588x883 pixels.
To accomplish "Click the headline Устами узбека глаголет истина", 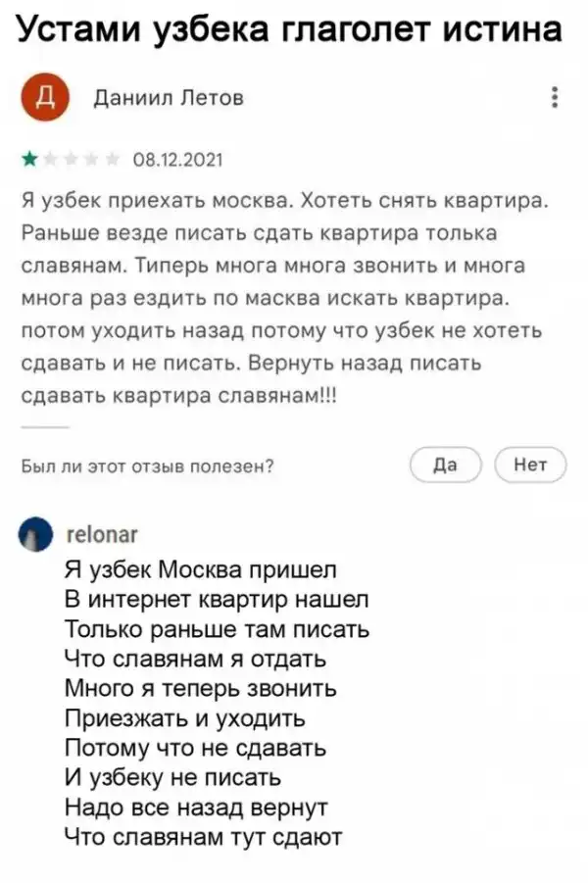I will [291, 31].
